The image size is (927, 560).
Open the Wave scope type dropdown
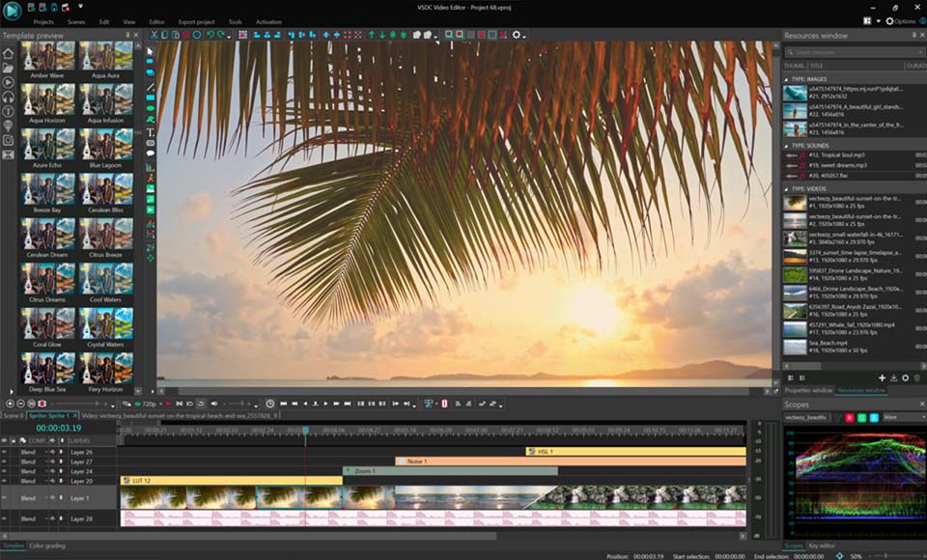(x=904, y=417)
